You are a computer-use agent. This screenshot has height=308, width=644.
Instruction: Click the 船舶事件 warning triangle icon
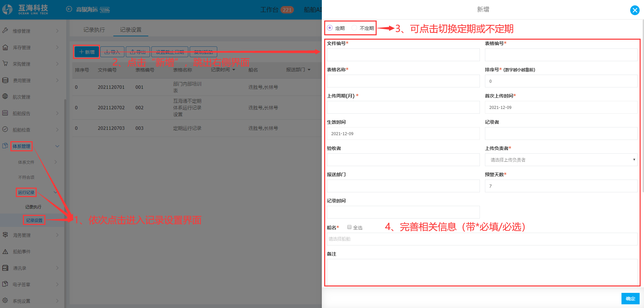pos(5,252)
